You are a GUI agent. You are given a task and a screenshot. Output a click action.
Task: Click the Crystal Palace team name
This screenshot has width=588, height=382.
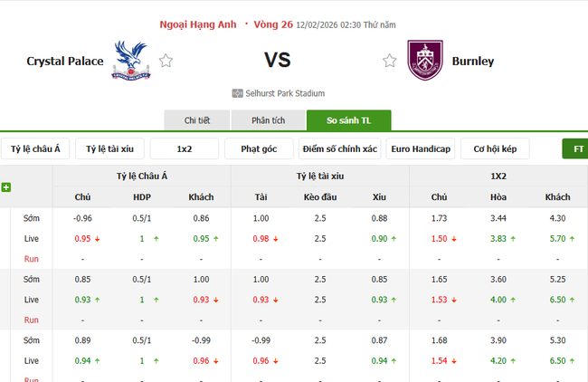coord(65,61)
